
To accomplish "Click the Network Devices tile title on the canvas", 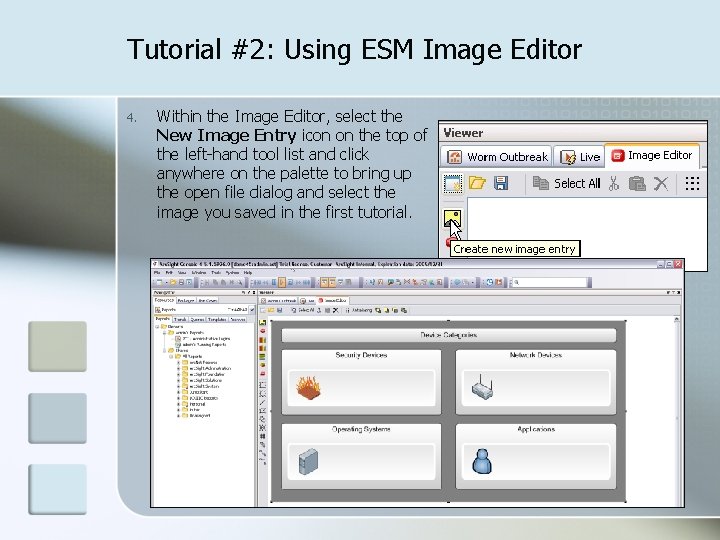I will pos(535,355).
